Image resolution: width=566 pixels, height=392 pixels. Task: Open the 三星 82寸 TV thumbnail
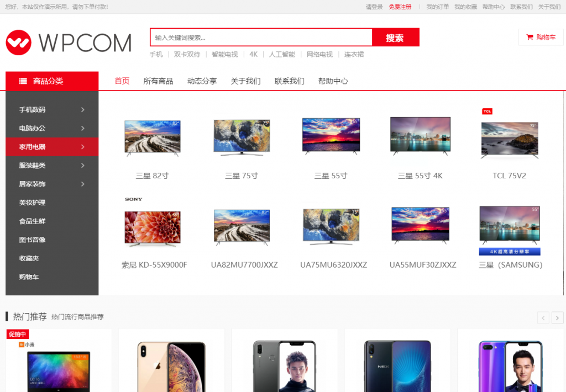tap(153, 138)
